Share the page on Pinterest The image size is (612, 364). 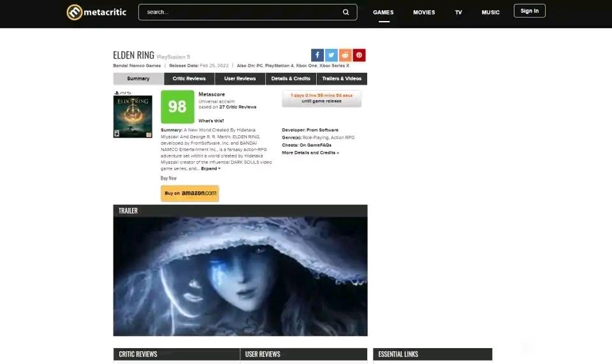359,55
